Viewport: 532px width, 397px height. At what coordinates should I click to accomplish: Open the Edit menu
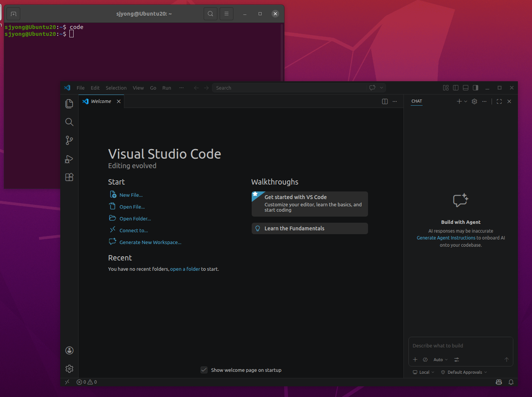[x=95, y=88]
